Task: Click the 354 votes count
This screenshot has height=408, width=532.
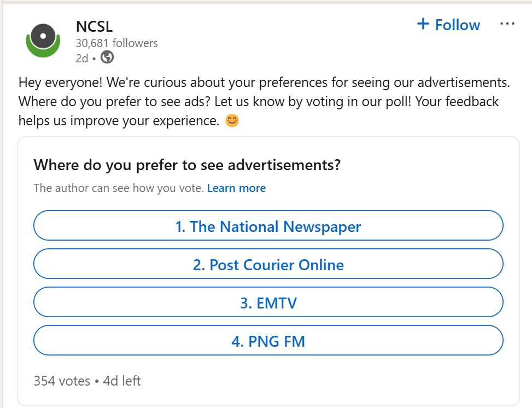Action: 62,381
